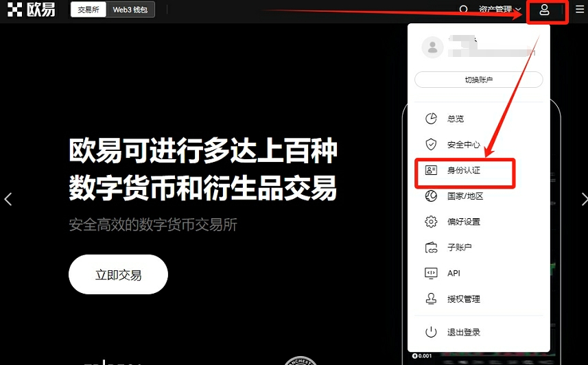The height and width of the screenshot is (365, 588).
Task: Click the 立即交易 button
Action: click(118, 274)
